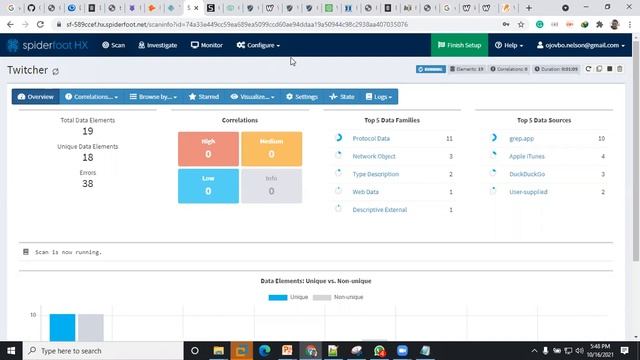Click the page vertical scrollbar

[x=636, y=151]
